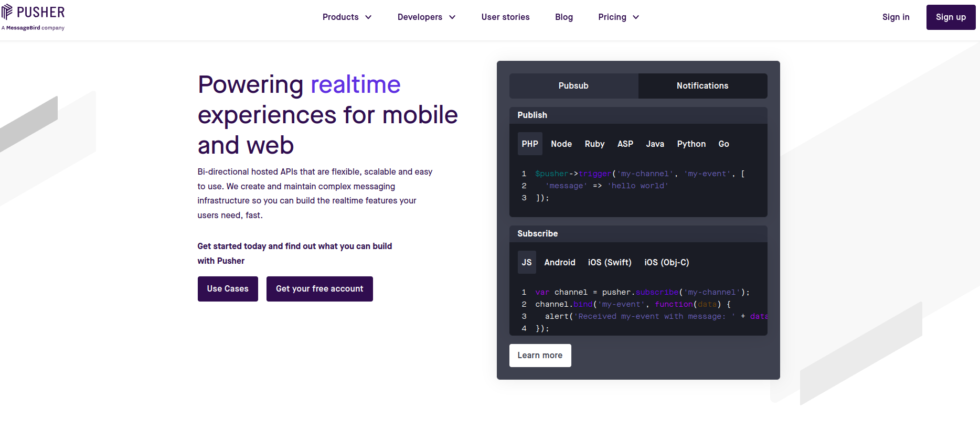Expand the Pricing dropdown menu

(x=618, y=17)
